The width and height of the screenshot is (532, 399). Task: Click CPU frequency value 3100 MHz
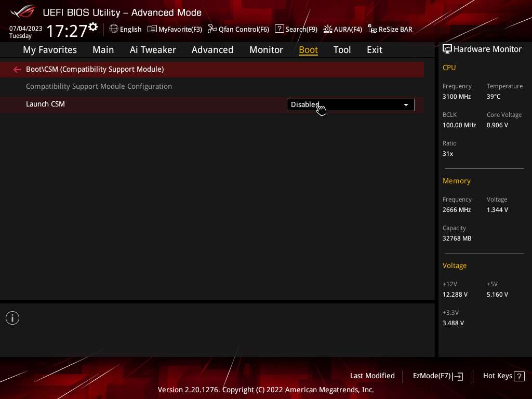click(x=456, y=97)
